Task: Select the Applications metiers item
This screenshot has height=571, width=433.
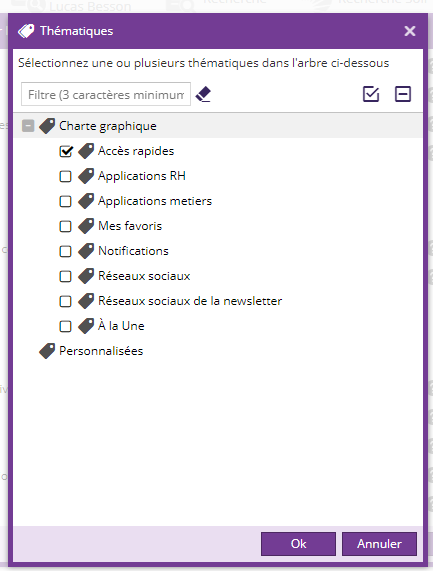Action: [x=155, y=201]
